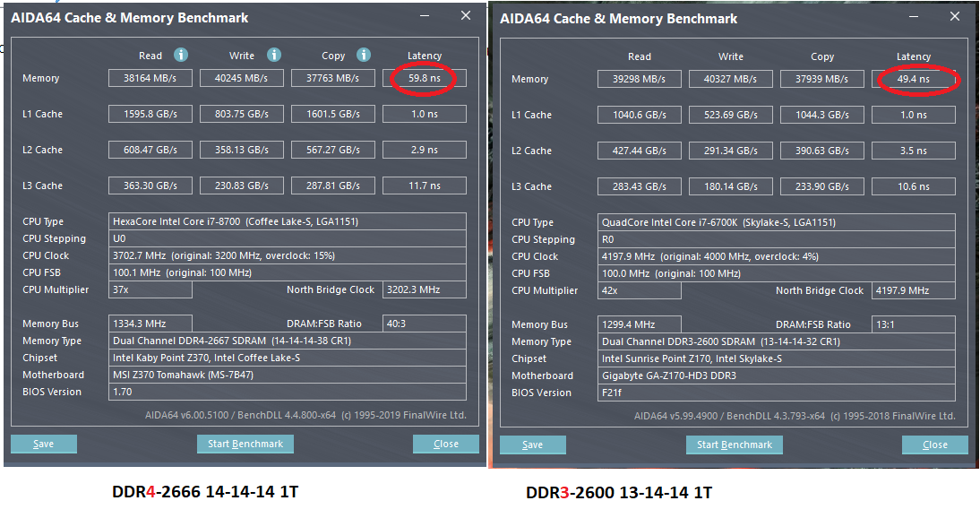Minimize the right AIDA64 window

pyautogui.click(x=914, y=17)
